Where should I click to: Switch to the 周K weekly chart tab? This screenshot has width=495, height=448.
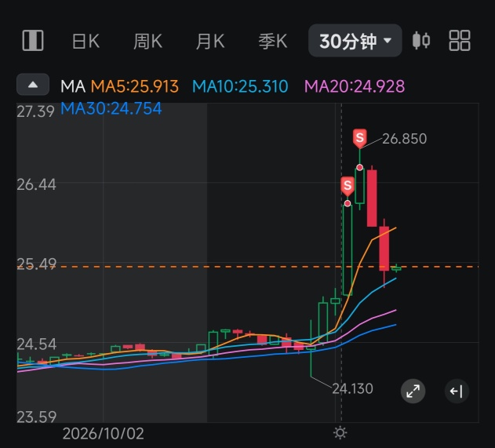(147, 41)
